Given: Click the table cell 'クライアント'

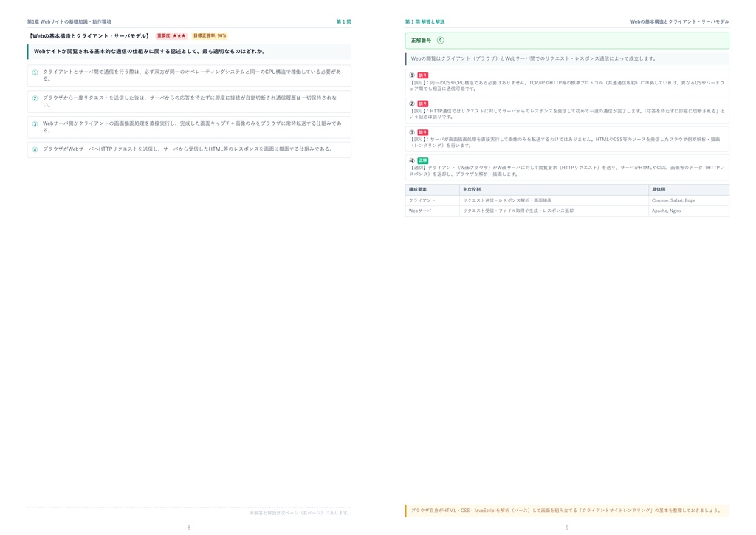Looking at the screenshot, I should click(433, 200).
